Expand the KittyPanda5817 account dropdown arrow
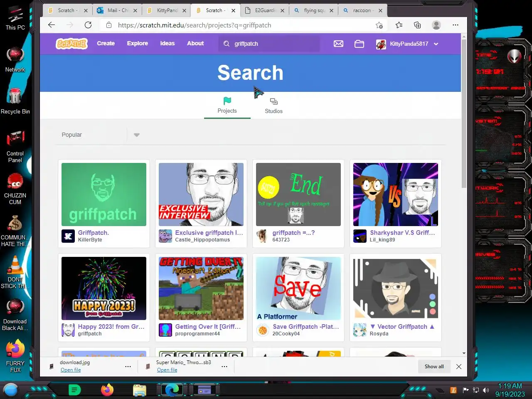This screenshot has width=532, height=399. (x=436, y=44)
